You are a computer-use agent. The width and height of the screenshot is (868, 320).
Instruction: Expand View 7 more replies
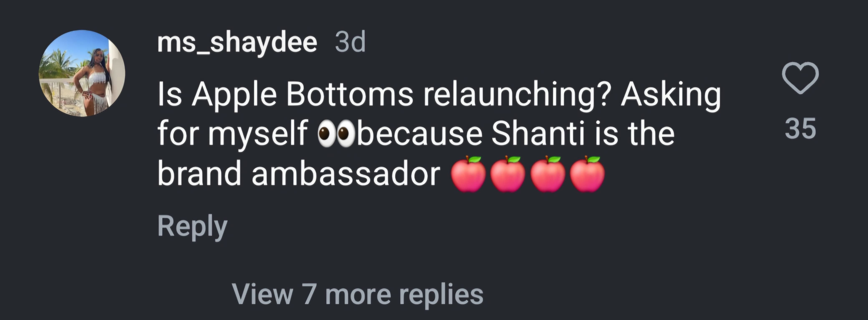357,294
